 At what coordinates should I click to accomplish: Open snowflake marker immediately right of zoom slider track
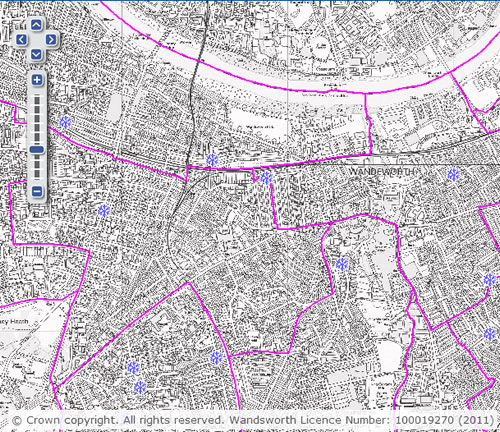65,122
